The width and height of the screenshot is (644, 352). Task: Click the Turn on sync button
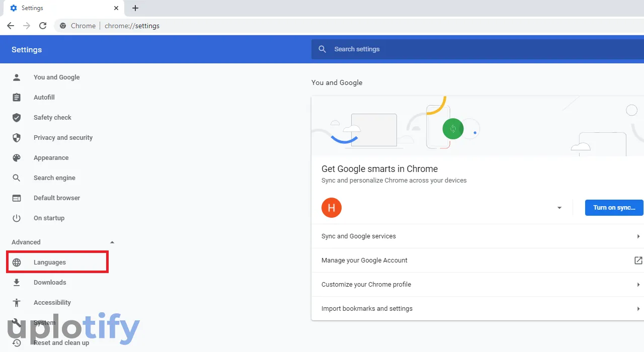click(614, 208)
